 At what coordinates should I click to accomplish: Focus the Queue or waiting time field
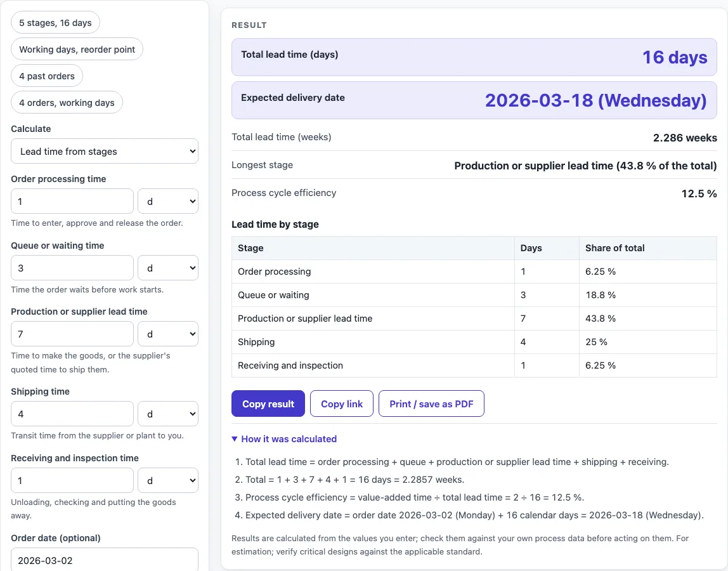coord(72,268)
